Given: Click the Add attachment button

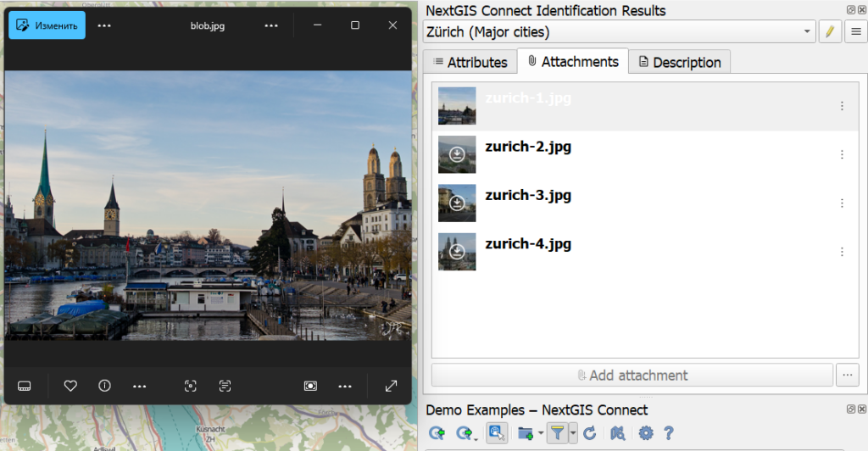Looking at the screenshot, I should [632, 376].
